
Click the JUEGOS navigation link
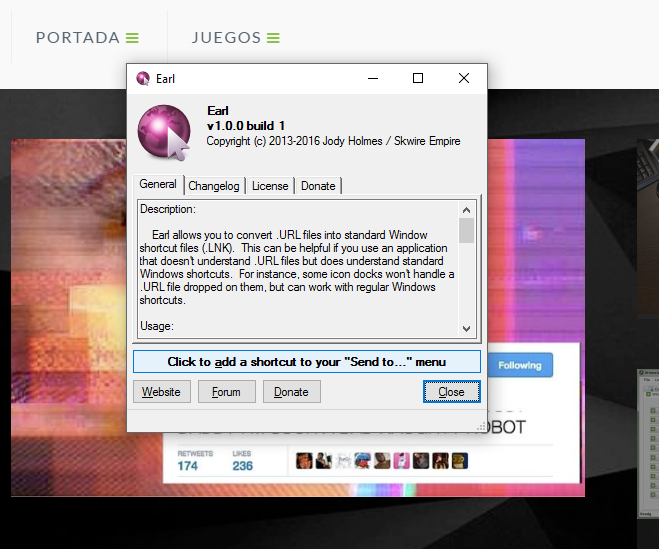[x=227, y=38]
